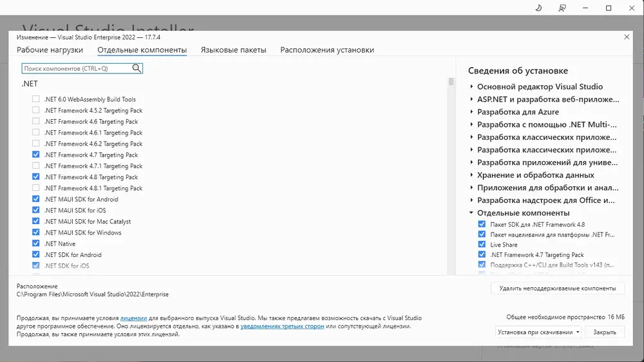Enable .NET Framework 4.6 Targeting Pack

[35, 121]
